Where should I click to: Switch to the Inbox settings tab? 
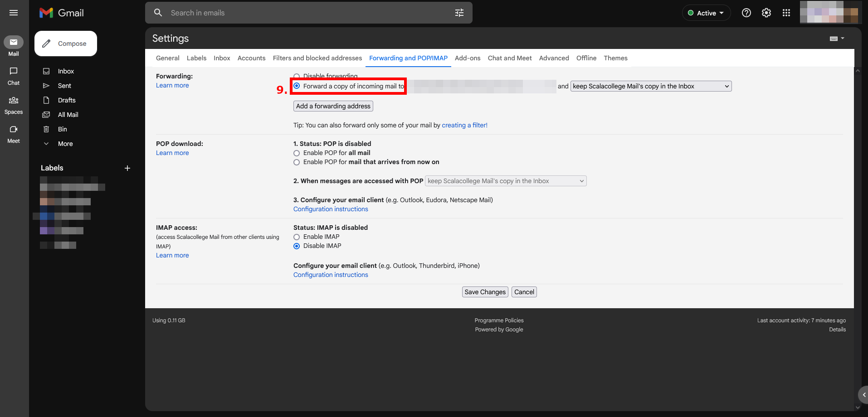222,58
